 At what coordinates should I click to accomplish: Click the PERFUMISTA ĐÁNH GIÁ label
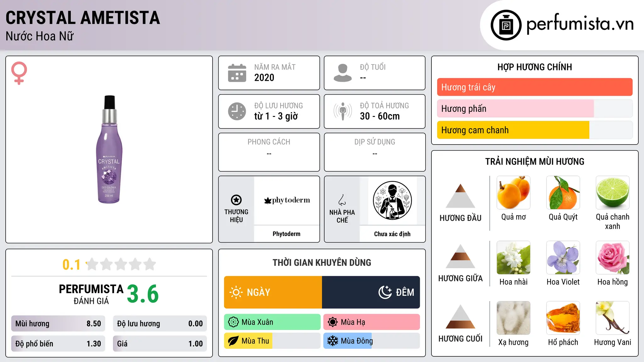point(91,294)
